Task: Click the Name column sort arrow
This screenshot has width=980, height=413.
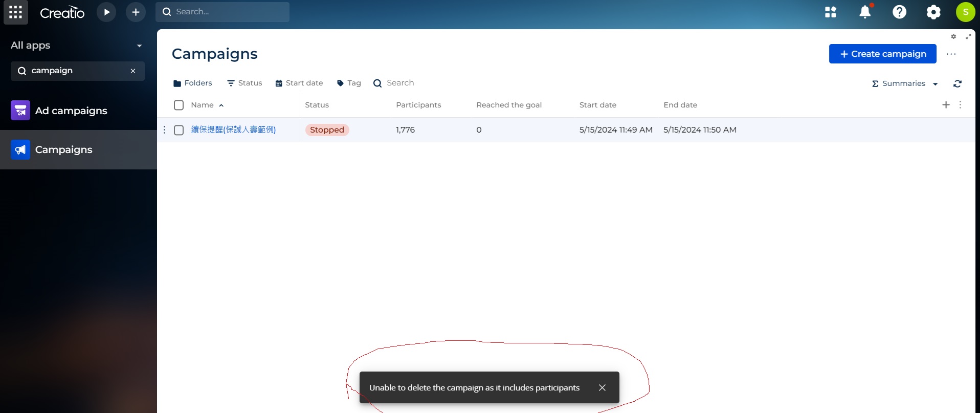Action: (x=221, y=105)
